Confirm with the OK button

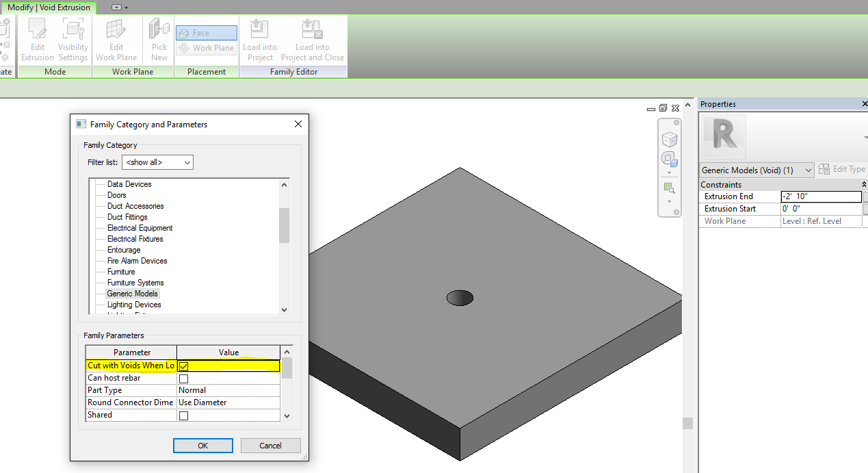click(202, 445)
